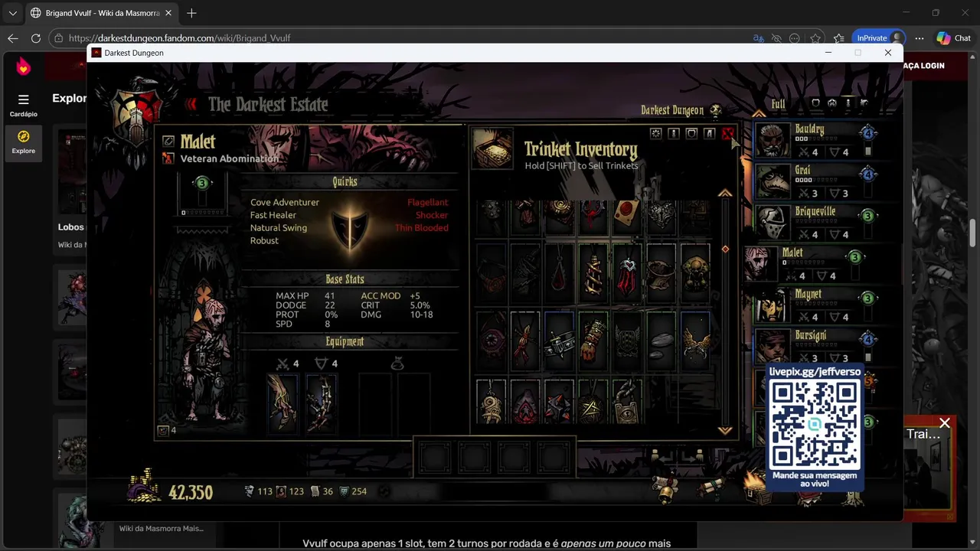This screenshot has height=551, width=980.
Task: Click the deed heirloom count 36
Action: point(322,491)
